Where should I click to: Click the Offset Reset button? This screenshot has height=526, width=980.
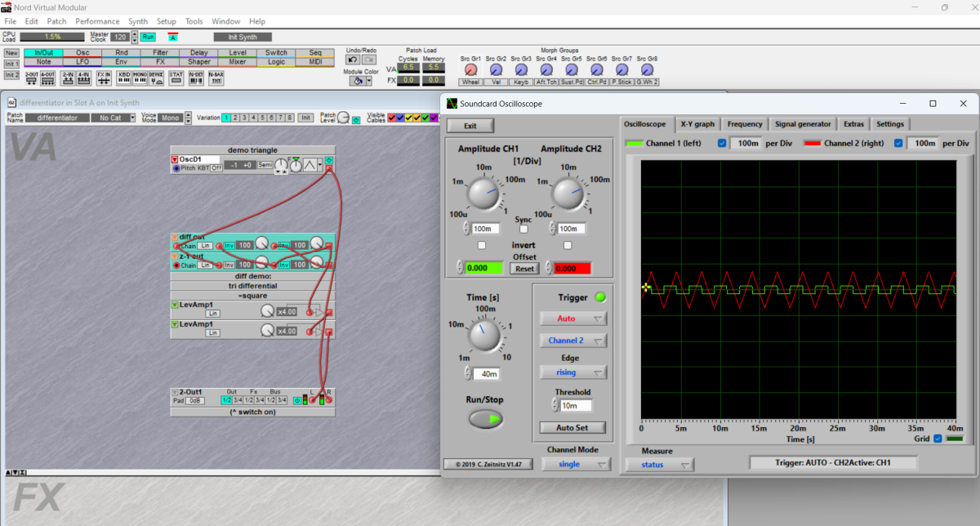[x=524, y=269]
